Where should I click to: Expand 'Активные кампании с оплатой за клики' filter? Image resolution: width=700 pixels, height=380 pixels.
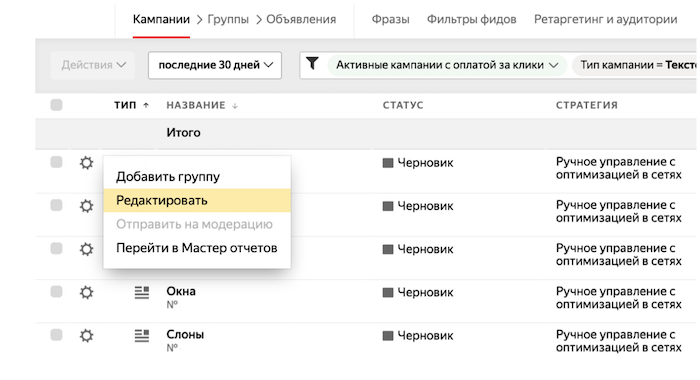coord(447,65)
